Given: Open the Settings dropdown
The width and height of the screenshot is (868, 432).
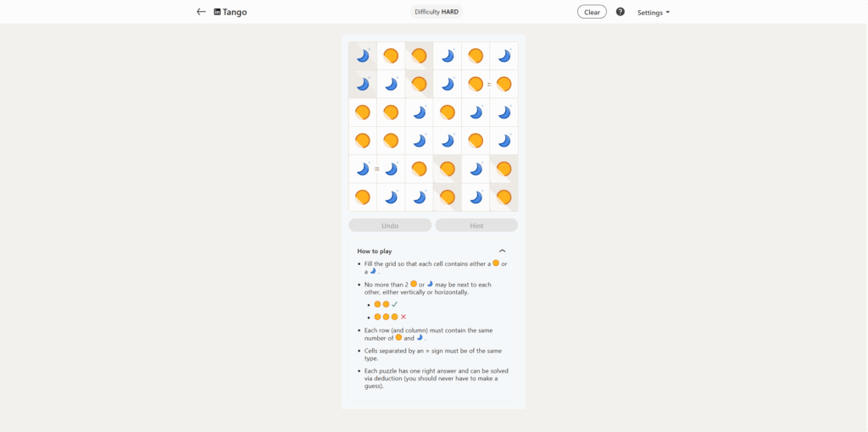Looking at the screenshot, I should 654,13.
